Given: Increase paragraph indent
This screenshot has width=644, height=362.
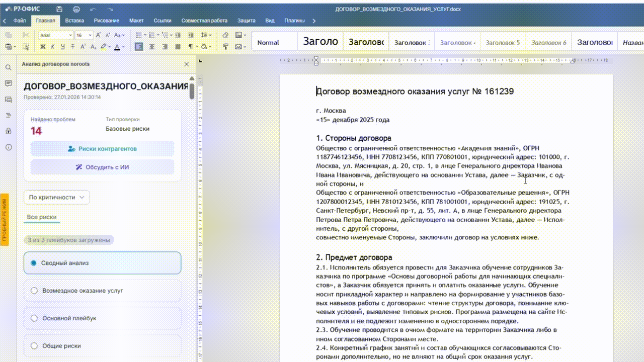Looking at the screenshot, I should pos(191,35).
